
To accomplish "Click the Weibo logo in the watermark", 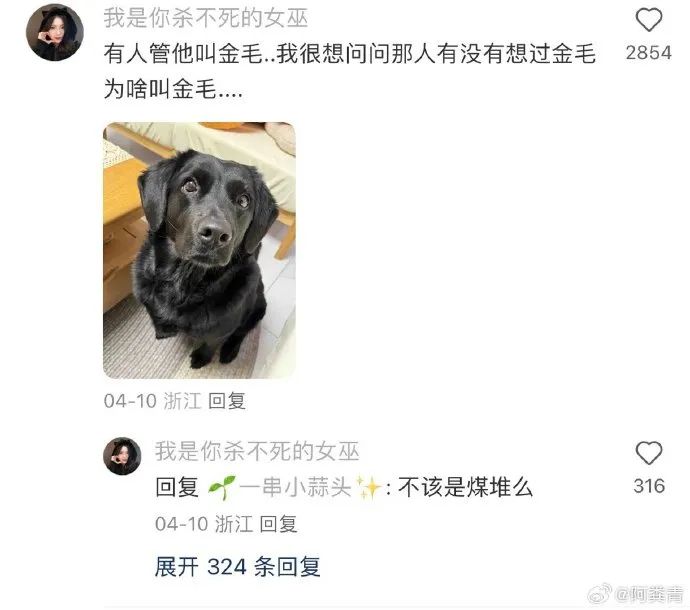I will [599, 594].
